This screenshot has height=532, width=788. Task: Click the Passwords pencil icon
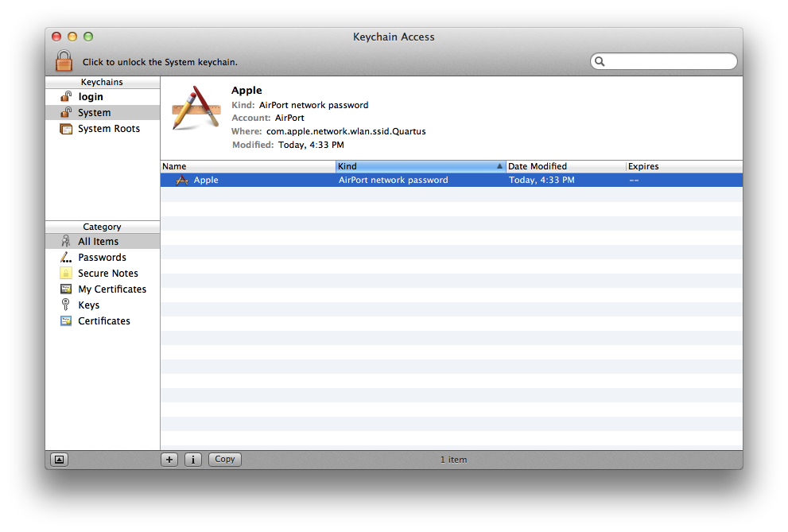point(66,257)
